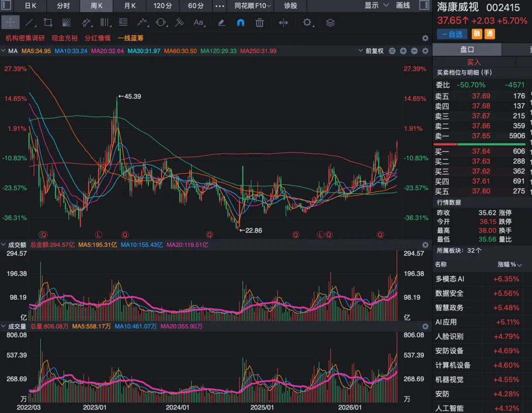Open the 前复权 adjustment dropdown
Image resolution: width=532 pixels, height=413 pixels.
tap(371, 51)
